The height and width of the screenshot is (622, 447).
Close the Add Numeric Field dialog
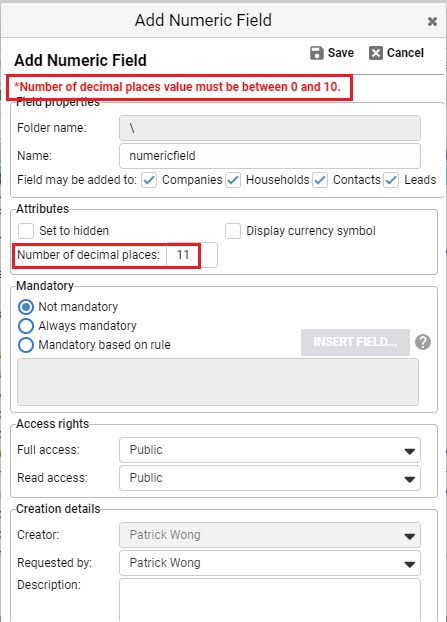[x=432, y=21]
